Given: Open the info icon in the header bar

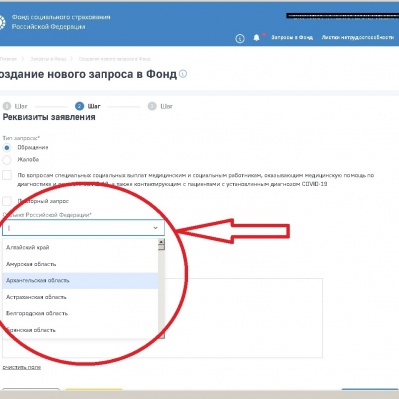Looking at the screenshot, I should click(240, 39).
